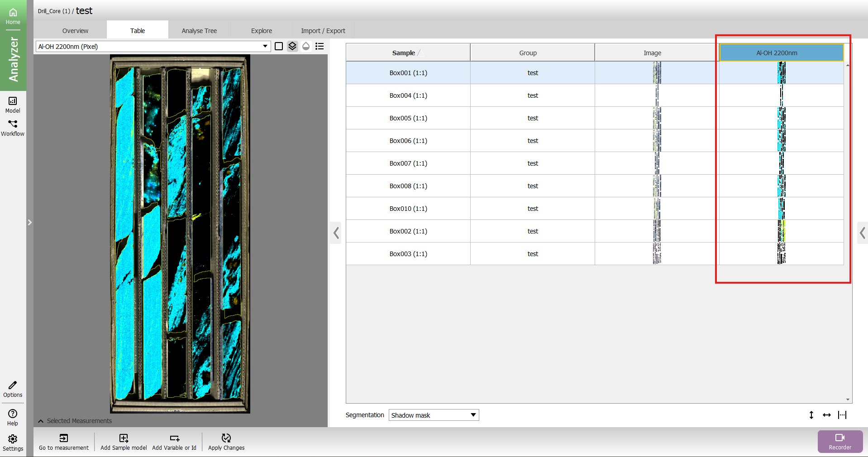The image size is (868, 457).
Task: Sort by the Sample column header
Action: click(404, 53)
